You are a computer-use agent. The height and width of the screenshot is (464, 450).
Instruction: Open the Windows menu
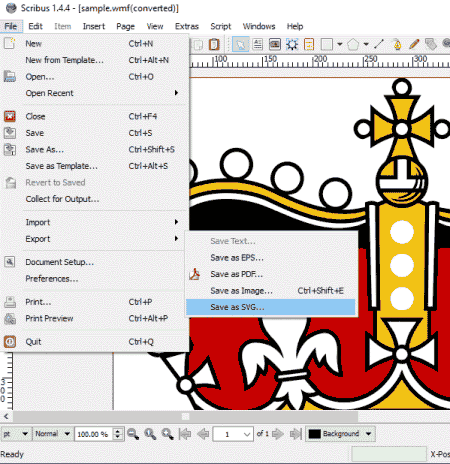tap(259, 26)
